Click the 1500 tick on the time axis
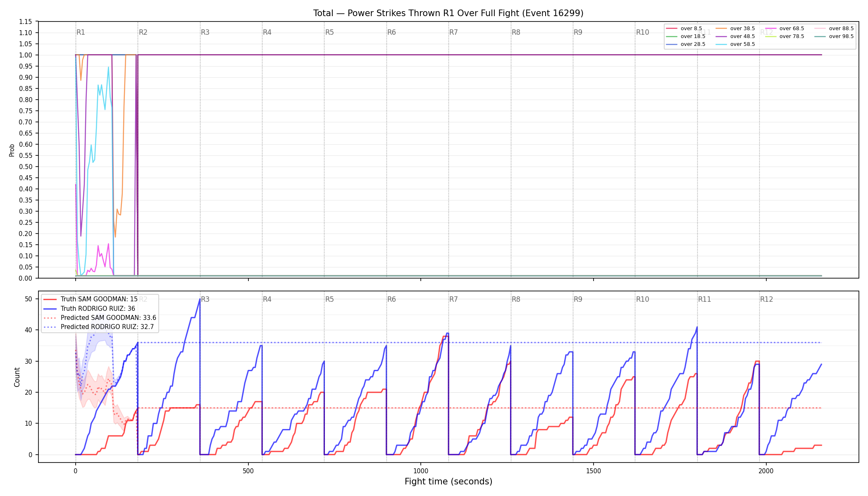The width and height of the screenshot is (868, 496). (594, 471)
